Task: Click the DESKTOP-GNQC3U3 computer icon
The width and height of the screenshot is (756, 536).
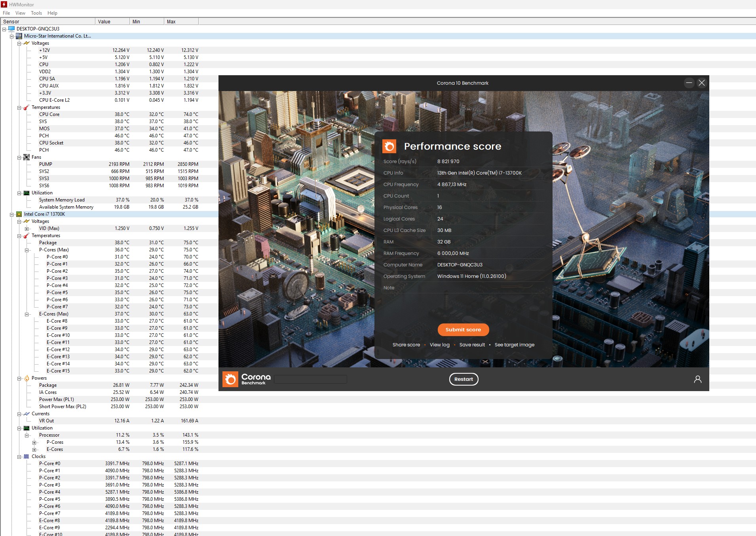Action: (11, 29)
